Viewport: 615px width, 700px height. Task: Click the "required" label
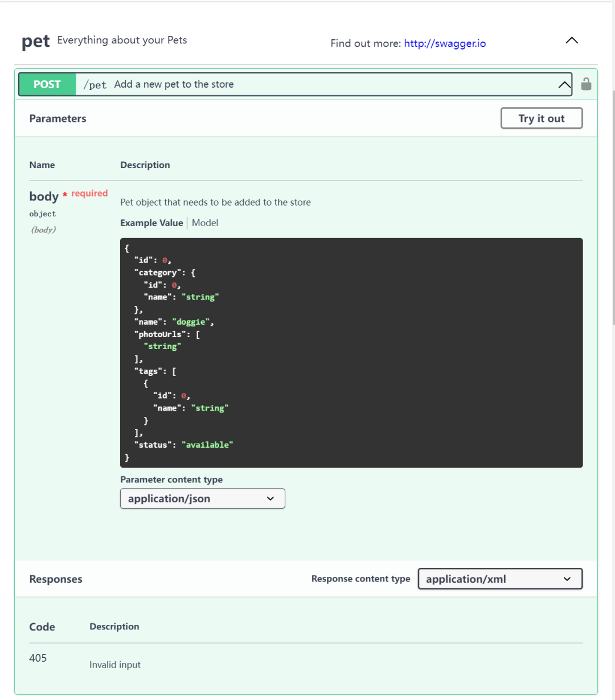(x=89, y=193)
